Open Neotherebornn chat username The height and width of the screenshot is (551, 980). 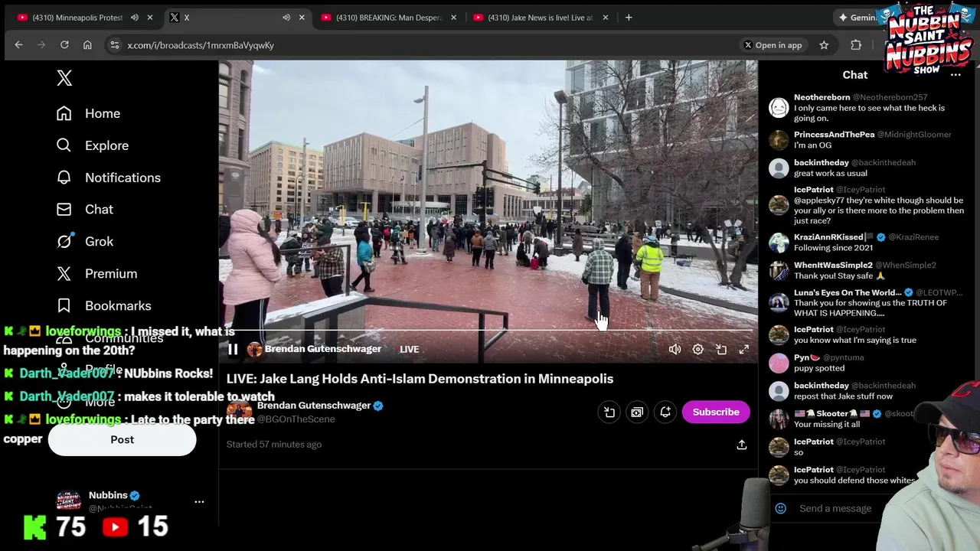pos(822,97)
